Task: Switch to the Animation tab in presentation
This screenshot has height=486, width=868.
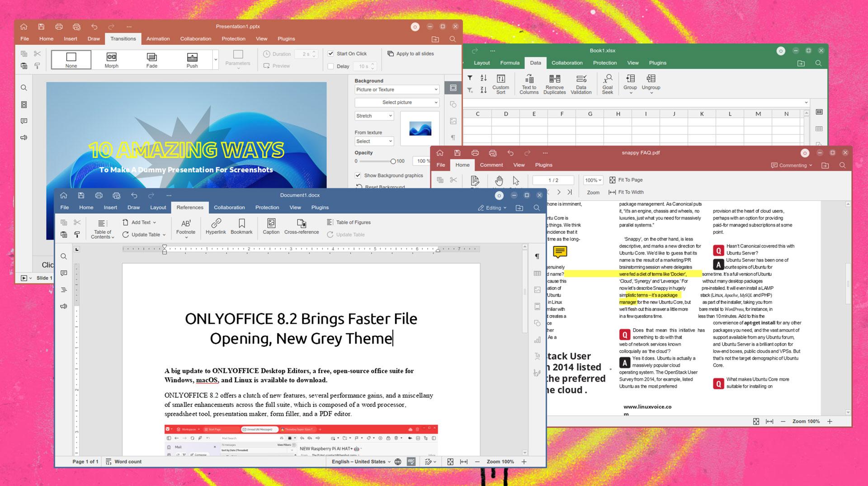Action: tap(158, 39)
